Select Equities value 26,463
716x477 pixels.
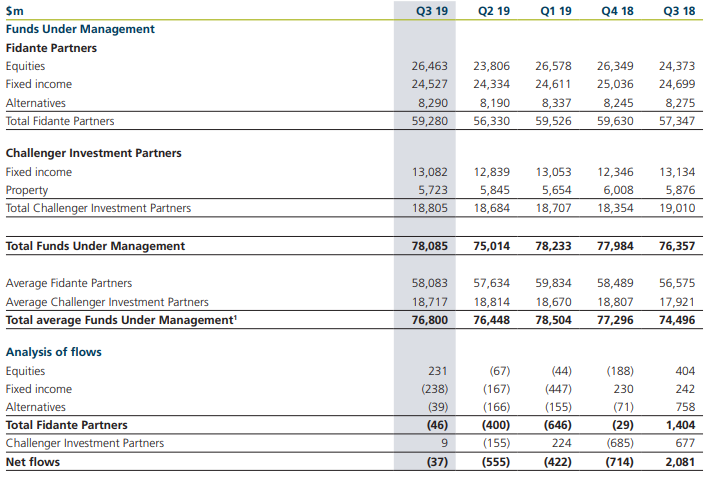coord(429,66)
